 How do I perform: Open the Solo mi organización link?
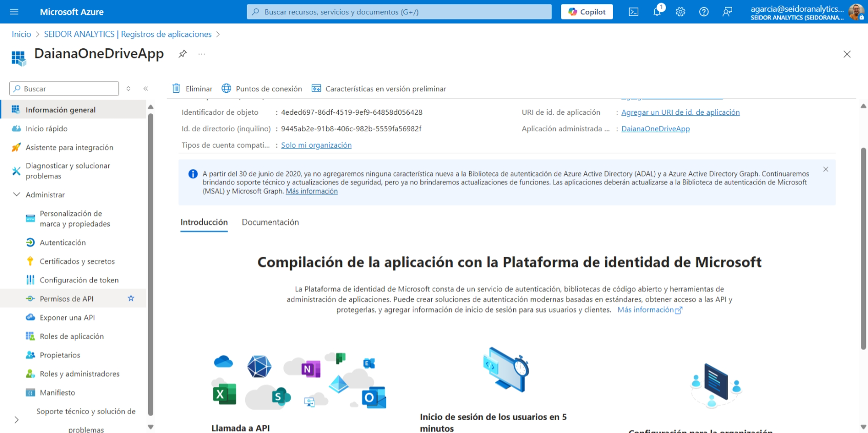pos(316,145)
